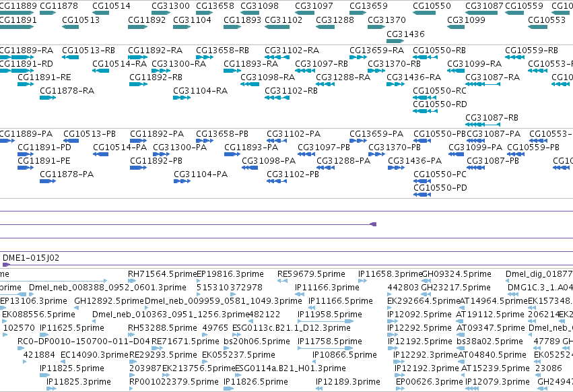Click the transcript glyph under CG31087-RB
The width and height of the screenshot is (573, 392).
(483, 125)
